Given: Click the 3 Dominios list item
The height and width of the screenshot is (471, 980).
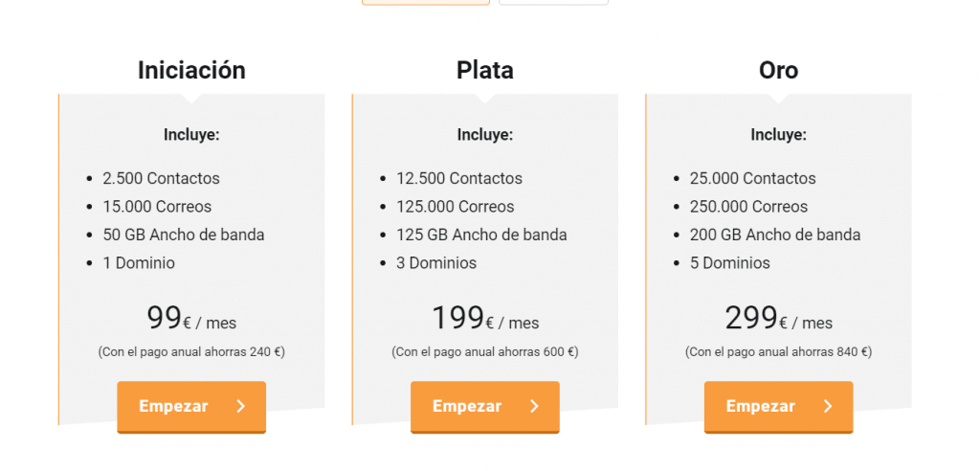Looking at the screenshot, I should (436, 262).
